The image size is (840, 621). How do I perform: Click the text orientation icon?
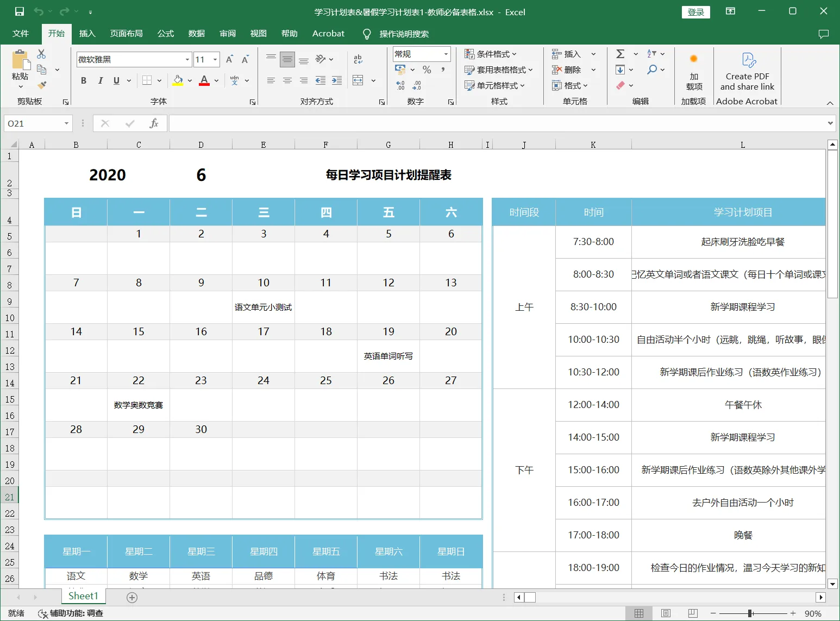click(x=321, y=59)
